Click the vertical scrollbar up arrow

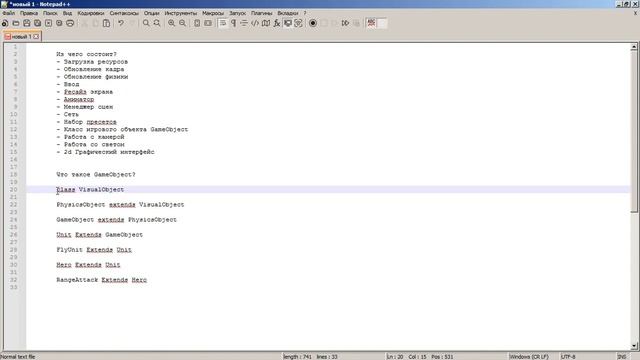634,47
